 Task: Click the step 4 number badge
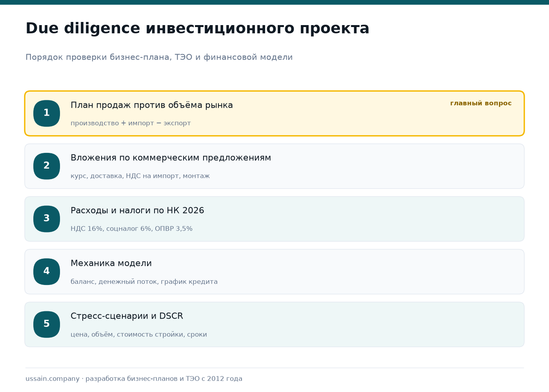coord(47,272)
